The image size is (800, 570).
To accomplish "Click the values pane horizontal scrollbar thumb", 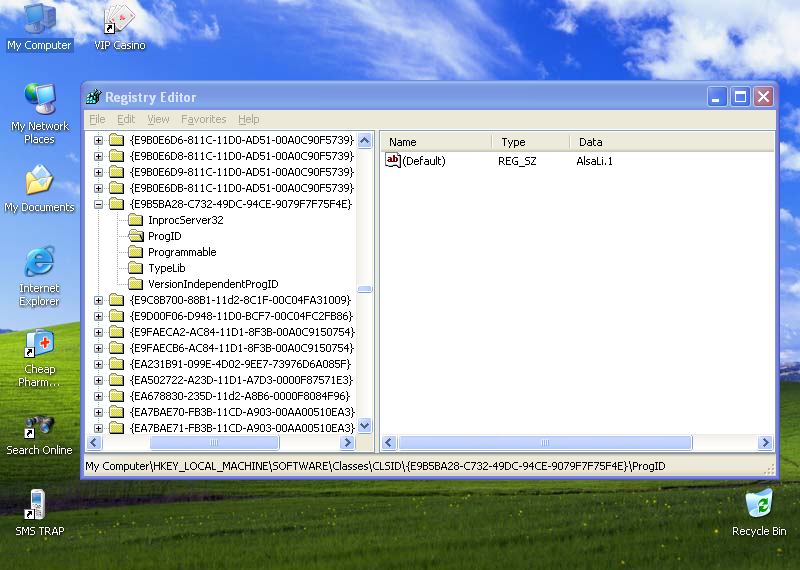I will (x=545, y=442).
